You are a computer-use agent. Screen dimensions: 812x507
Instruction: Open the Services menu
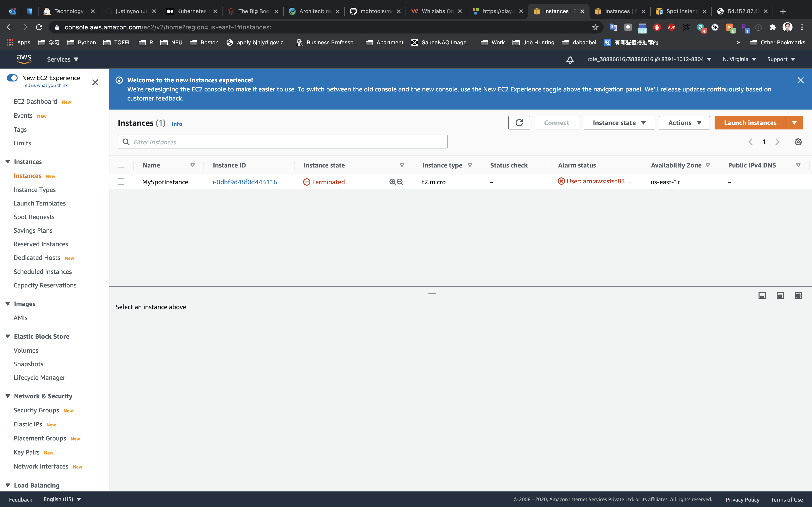tap(62, 59)
